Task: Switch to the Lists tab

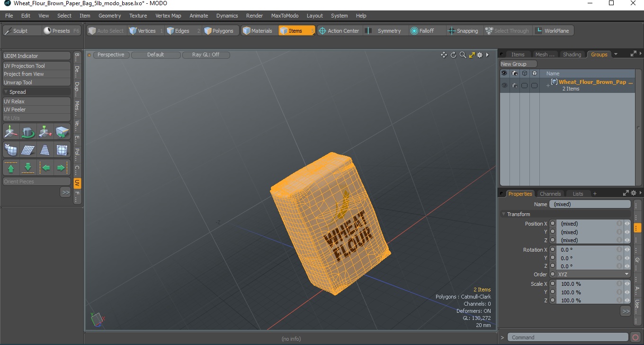Action: [578, 194]
